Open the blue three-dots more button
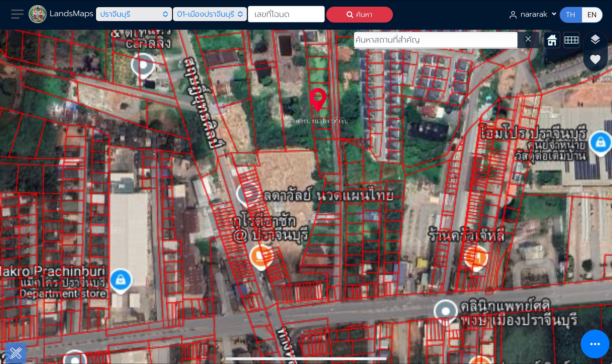The width and height of the screenshot is (612, 364). [595, 344]
